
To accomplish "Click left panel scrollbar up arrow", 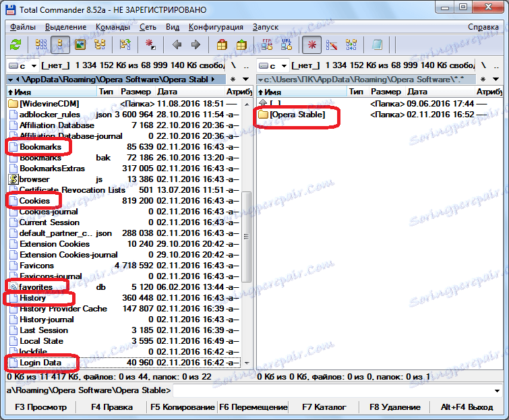I will click(x=247, y=104).
